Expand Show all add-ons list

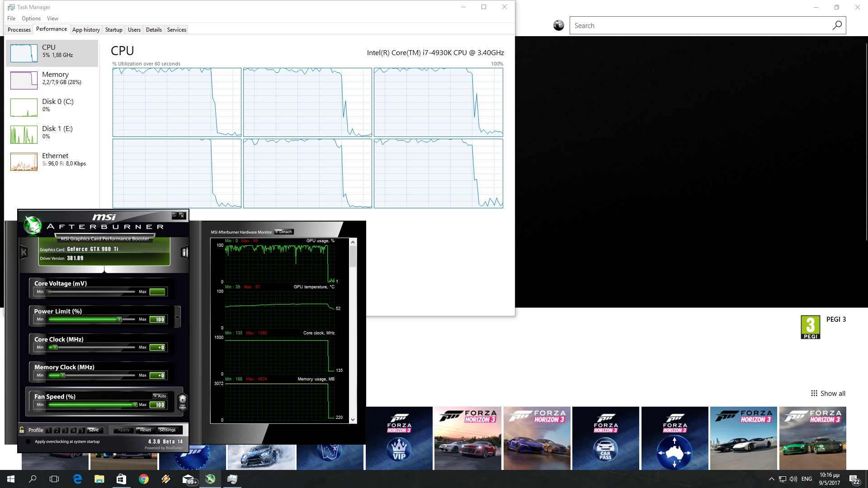pos(828,393)
